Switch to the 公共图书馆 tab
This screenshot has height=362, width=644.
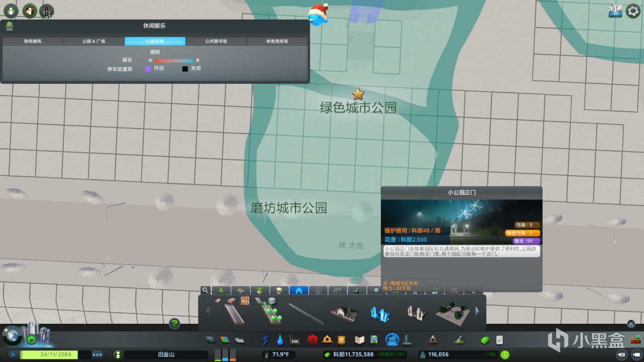coord(216,41)
